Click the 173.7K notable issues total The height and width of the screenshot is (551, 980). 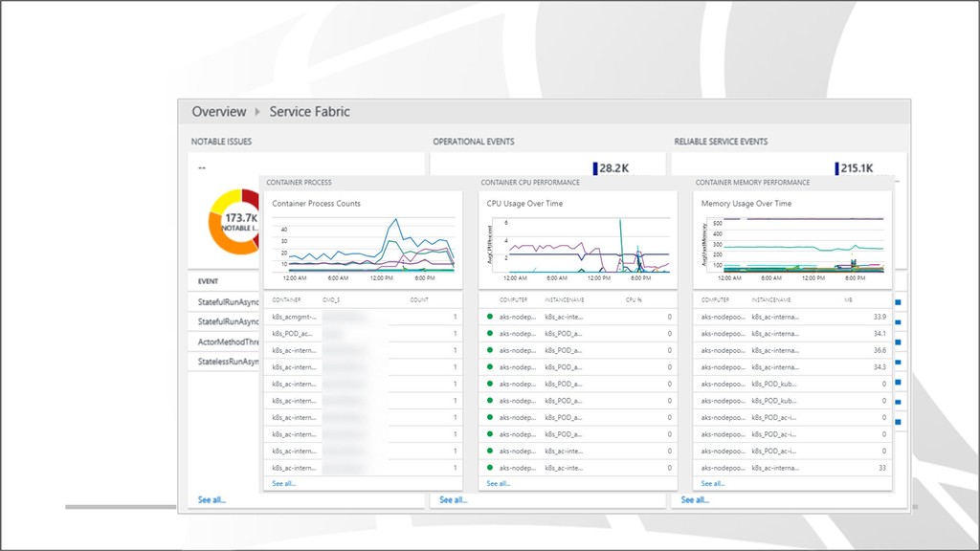click(241, 218)
